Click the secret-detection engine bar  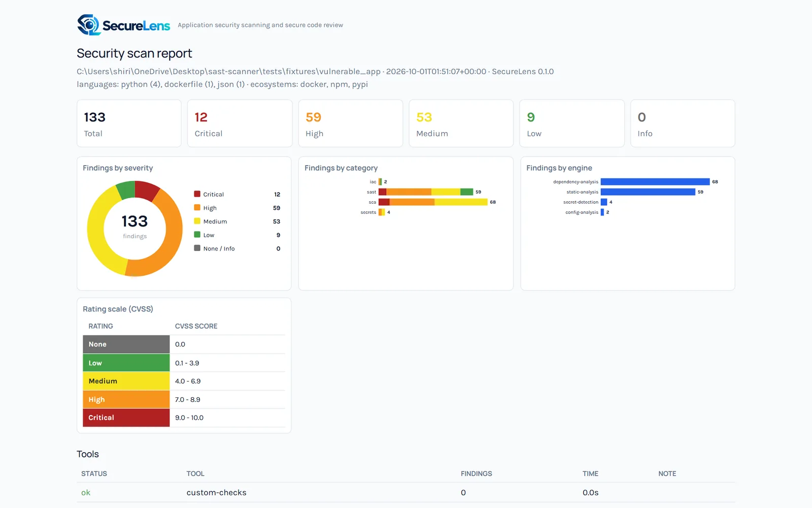pos(604,202)
